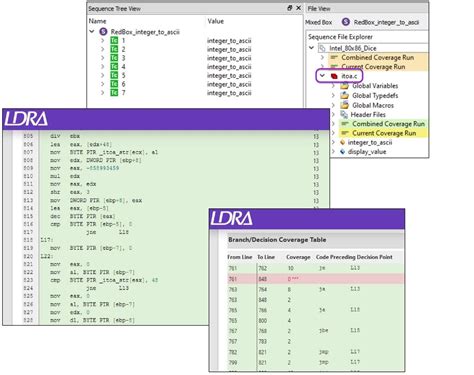Click the integer_to_ascii function icon in explorer

342,142
